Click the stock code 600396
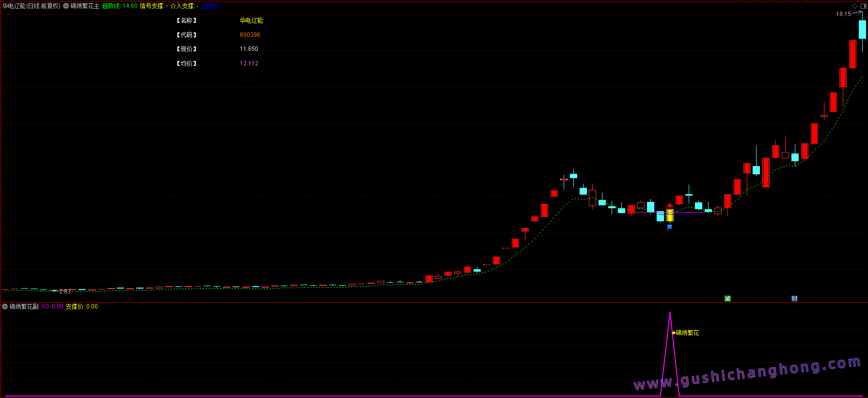 tap(250, 35)
